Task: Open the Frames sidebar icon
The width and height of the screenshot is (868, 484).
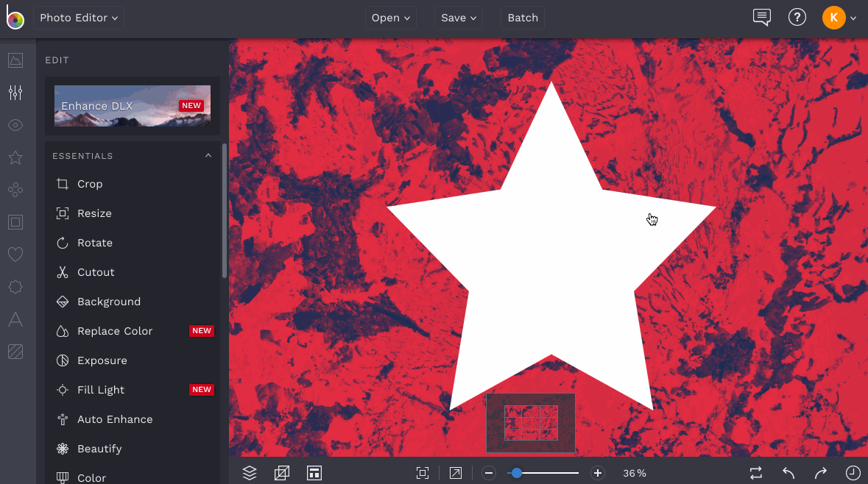Action: pyautogui.click(x=15, y=222)
